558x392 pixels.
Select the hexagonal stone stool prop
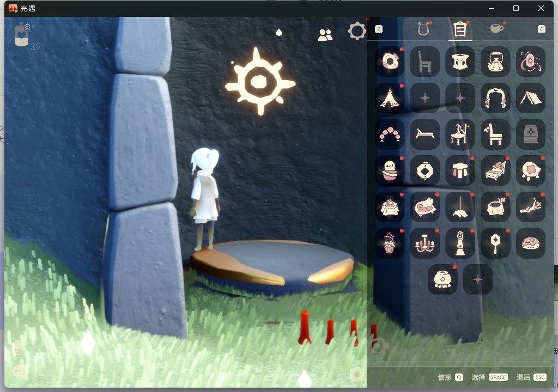(x=460, y=62)
